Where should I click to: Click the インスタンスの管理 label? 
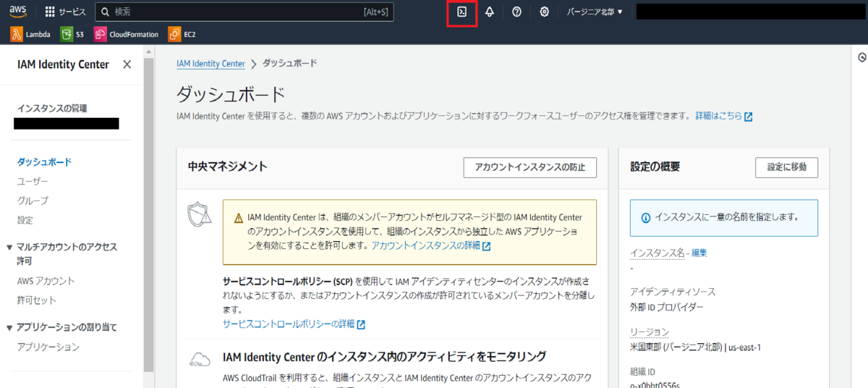(x=52, y=109)
